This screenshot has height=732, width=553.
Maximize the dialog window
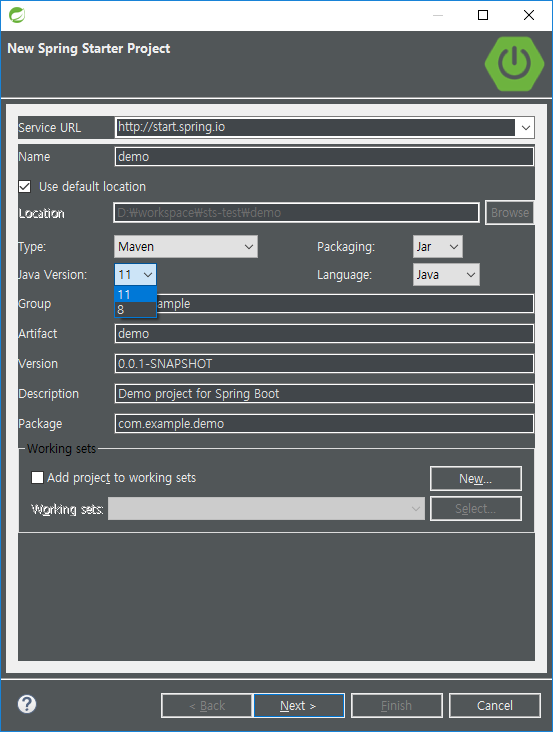(483, 15)
